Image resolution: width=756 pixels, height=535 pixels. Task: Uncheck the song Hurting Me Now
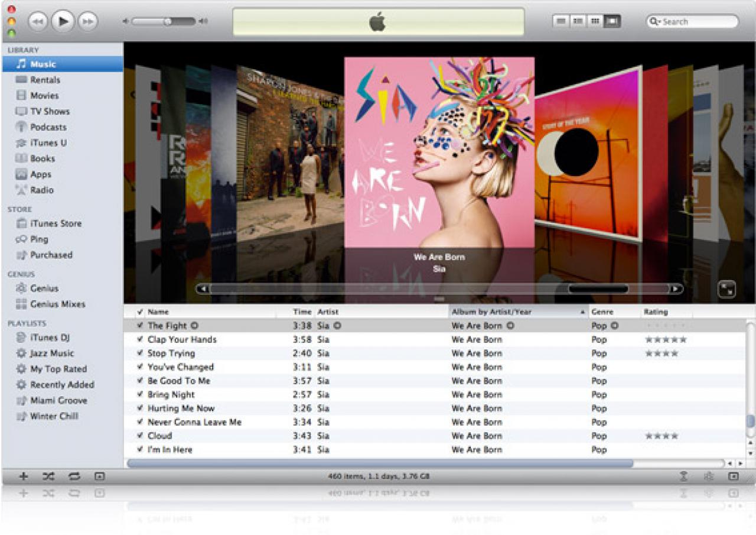(140, 408)
